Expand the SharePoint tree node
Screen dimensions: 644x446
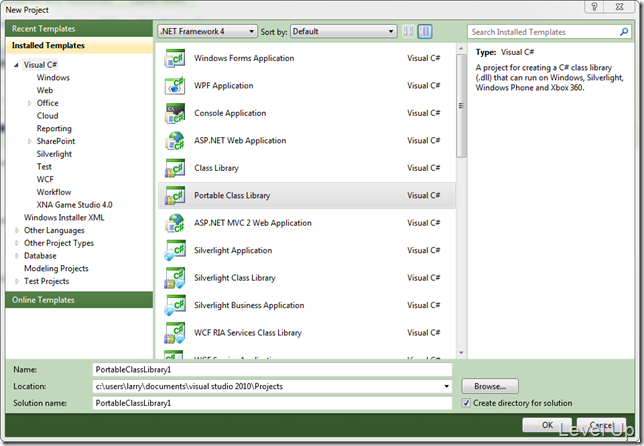30,141
